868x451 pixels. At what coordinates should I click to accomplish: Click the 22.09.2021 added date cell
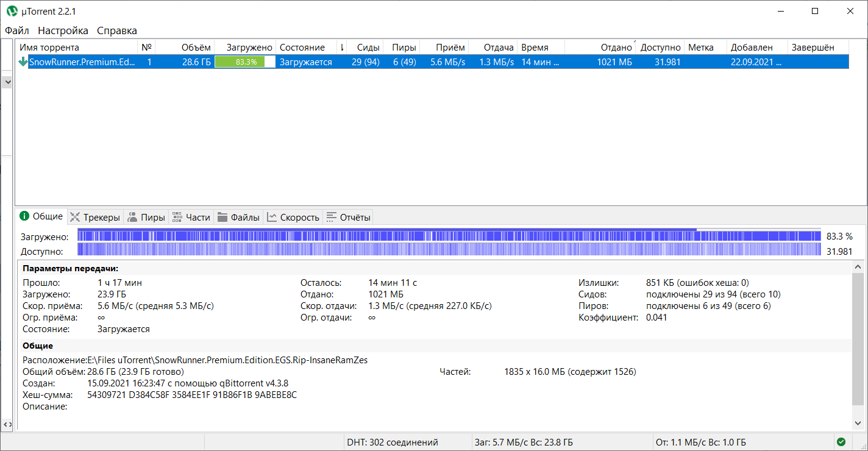tap(756, 62)
